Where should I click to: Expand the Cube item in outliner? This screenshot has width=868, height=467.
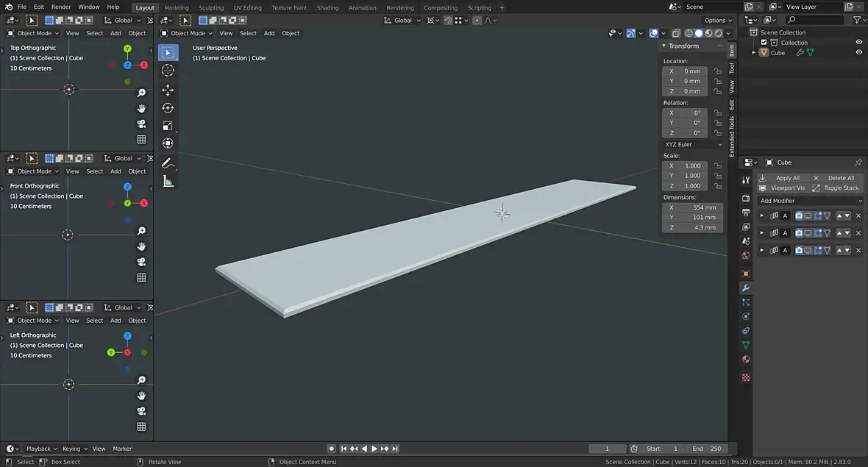[753, 52]
